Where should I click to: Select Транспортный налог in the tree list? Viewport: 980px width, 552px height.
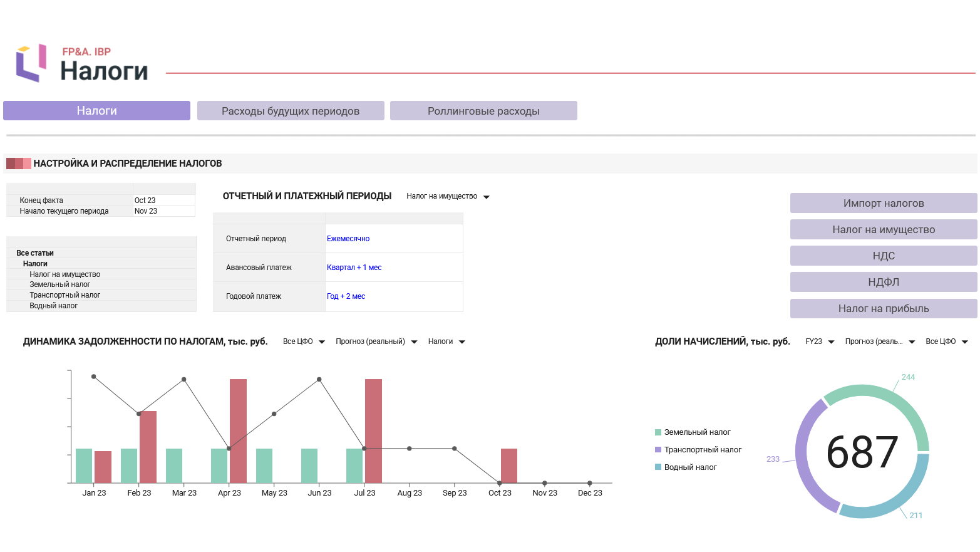click(x=65, y=295)
